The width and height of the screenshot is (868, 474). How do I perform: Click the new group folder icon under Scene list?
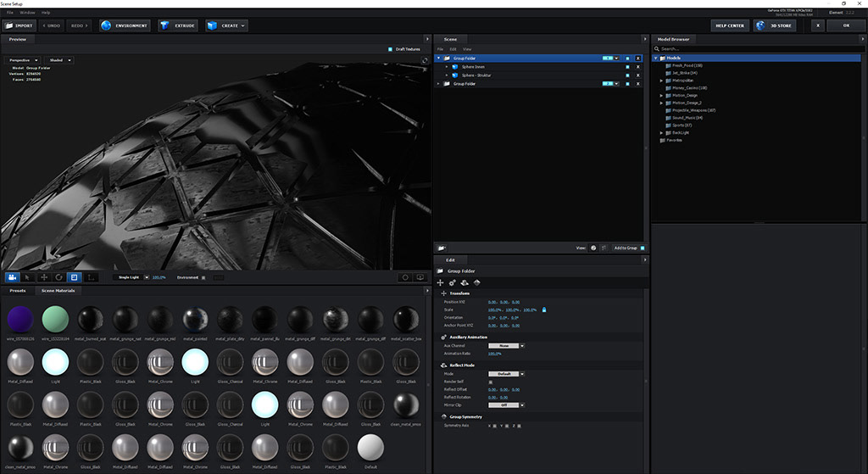point(442,248)
